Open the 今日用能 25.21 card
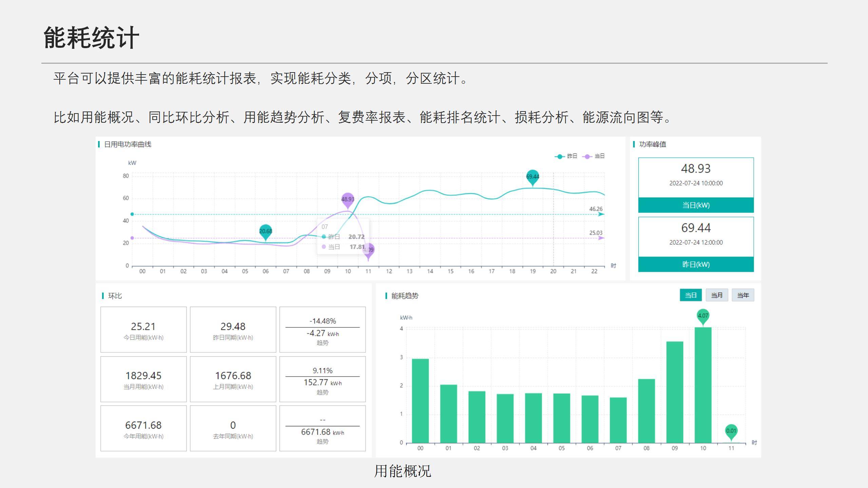868x488 pixels. tap(143, 330)
